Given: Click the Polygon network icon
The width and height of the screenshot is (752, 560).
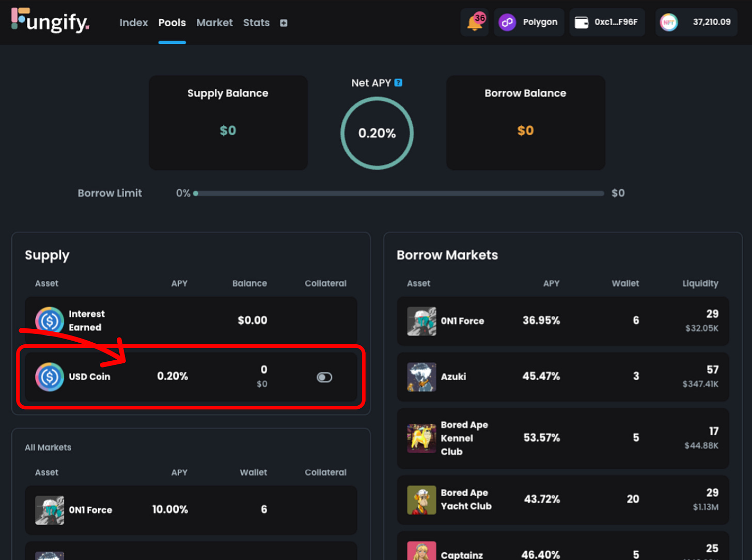Looking at the screenshot, I should click(507, 22).
